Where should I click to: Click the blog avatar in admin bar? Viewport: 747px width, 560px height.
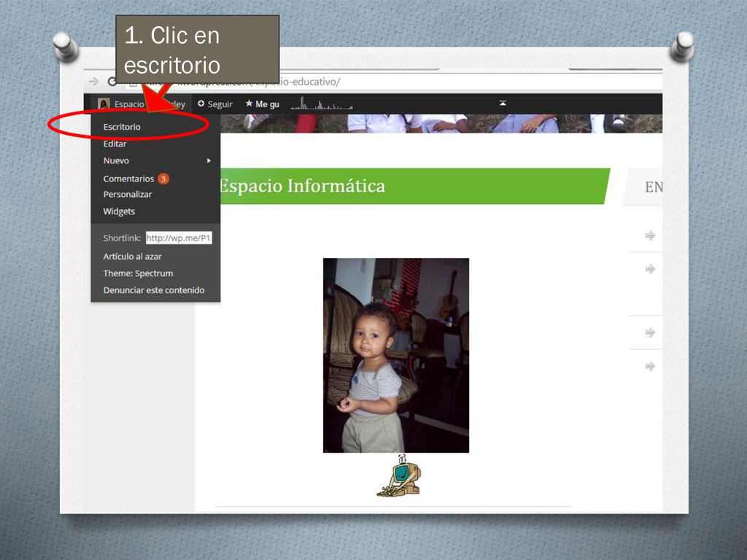pyautogui.click(x=104, y=104)
